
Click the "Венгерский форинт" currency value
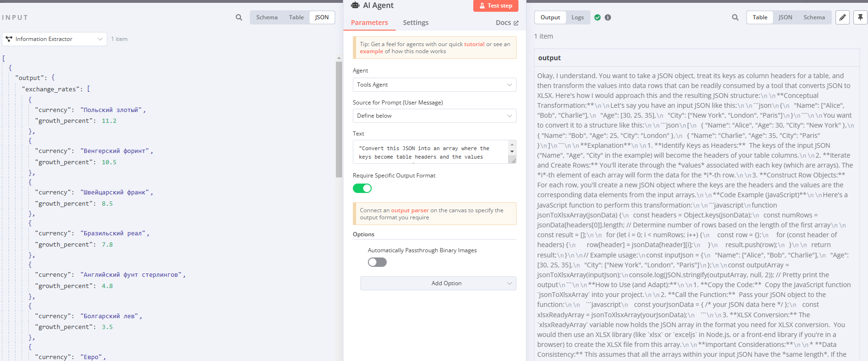coord(116,151)
